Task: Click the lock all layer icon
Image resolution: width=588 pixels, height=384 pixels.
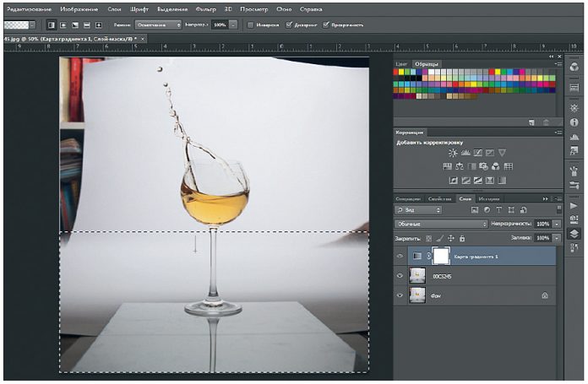Action: click(x=462, y=239)
